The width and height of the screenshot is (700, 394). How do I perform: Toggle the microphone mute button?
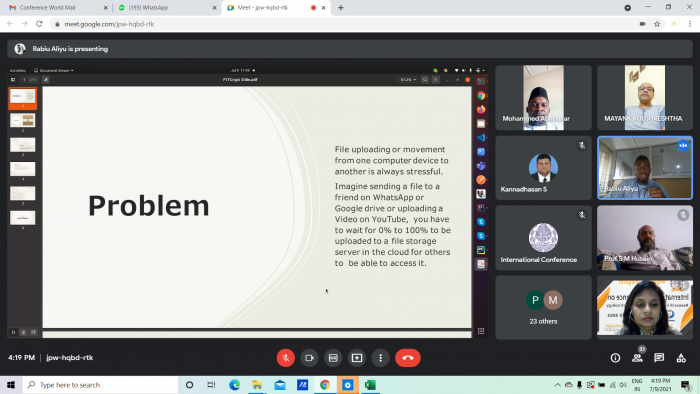point(286,358)
